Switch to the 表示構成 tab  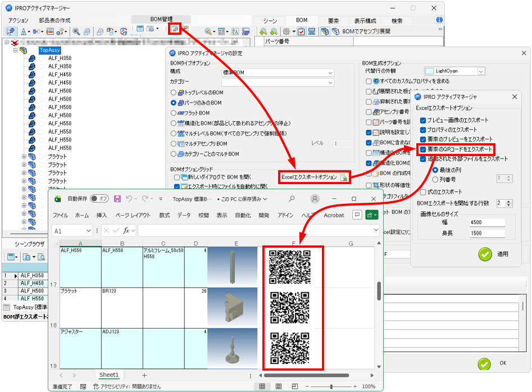point(365,21)
